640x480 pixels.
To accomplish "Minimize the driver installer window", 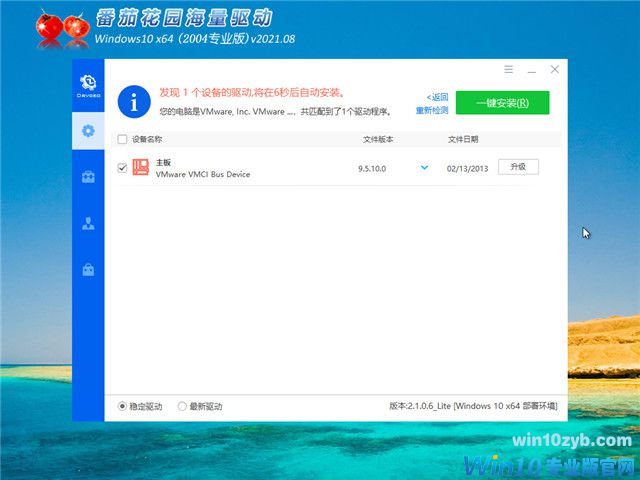I will 531,71.
